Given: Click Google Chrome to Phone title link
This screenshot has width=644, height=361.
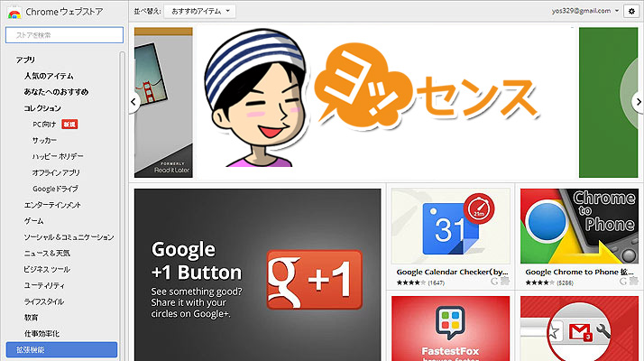Looking at the screenshot, I should click(580, 273).
